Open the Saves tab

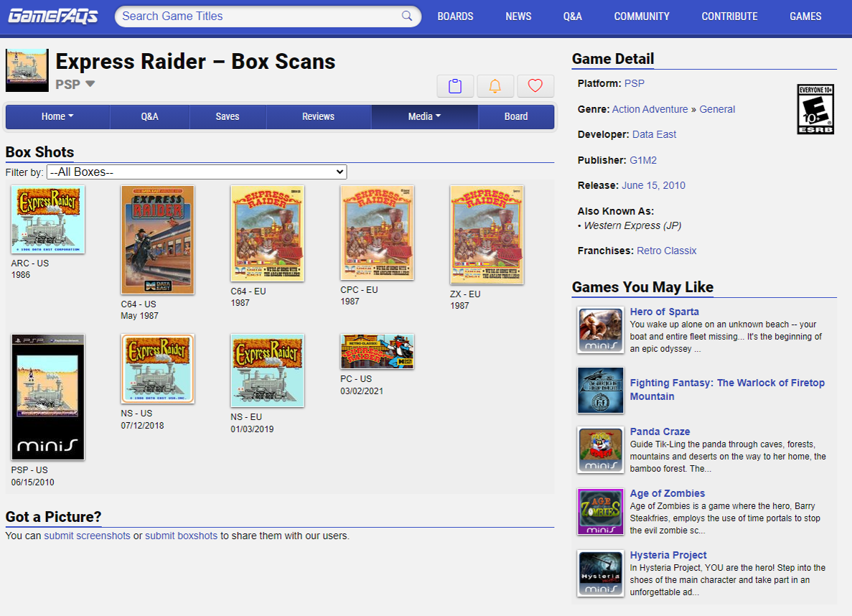pos(227,116)
